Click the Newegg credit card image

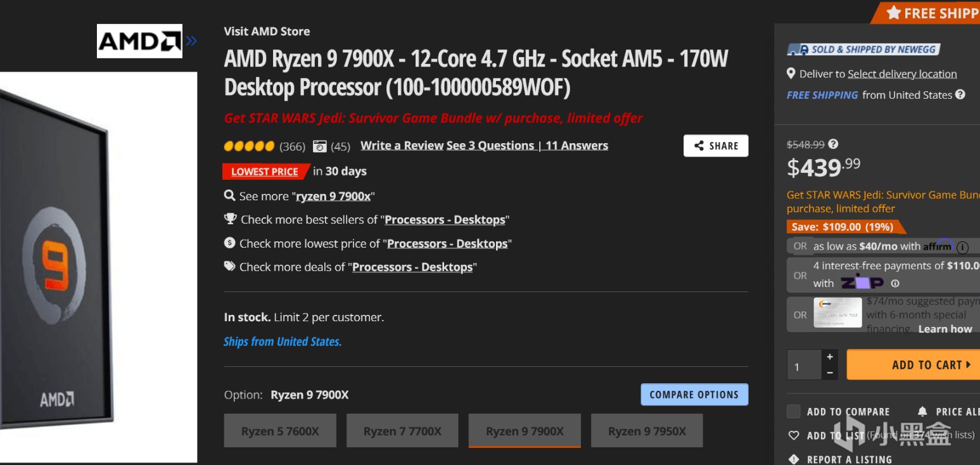pyautogui.click(x=837, y=312)
